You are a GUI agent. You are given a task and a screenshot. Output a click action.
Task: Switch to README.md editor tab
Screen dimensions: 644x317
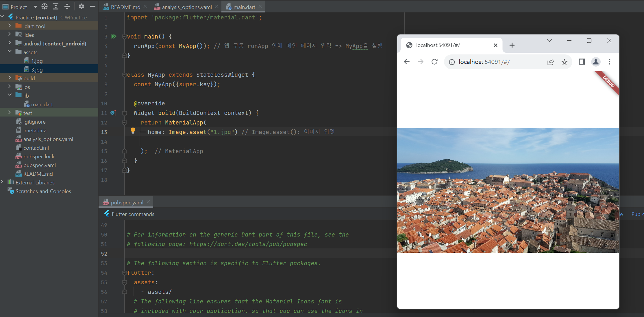125,7
